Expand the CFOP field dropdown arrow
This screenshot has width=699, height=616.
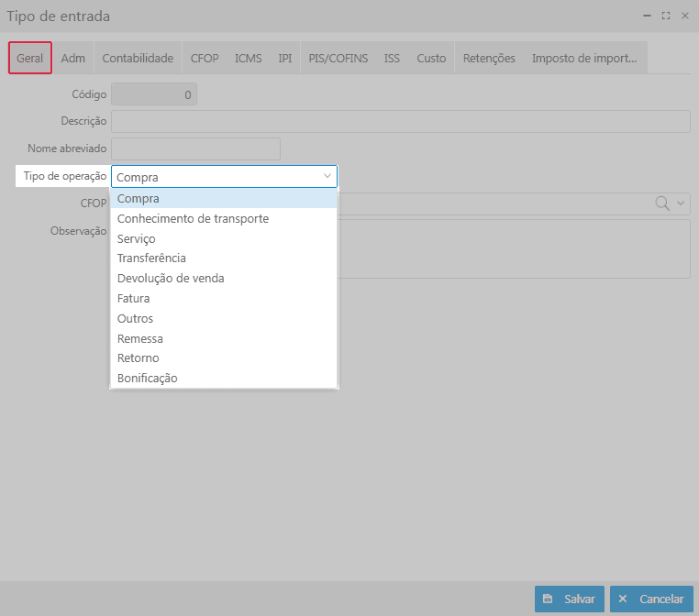pyautogui.click(x=681, y=203)
